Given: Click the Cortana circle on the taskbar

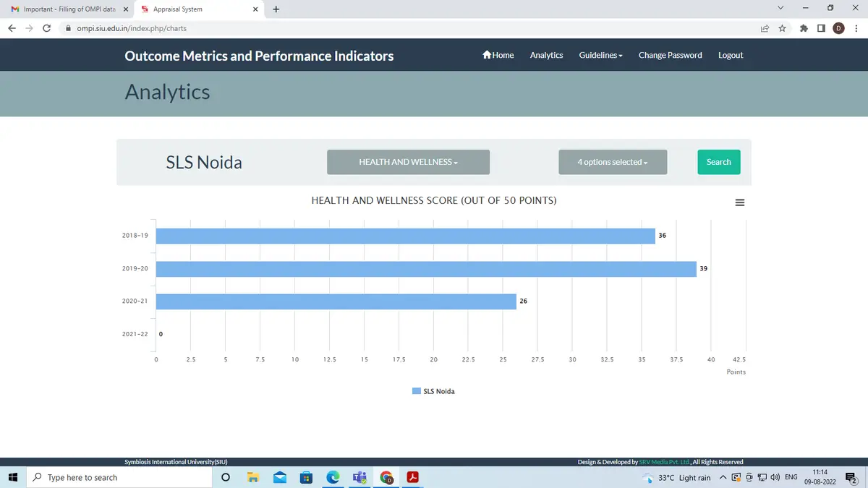Looking at the screenshot, I should [226, 477].
